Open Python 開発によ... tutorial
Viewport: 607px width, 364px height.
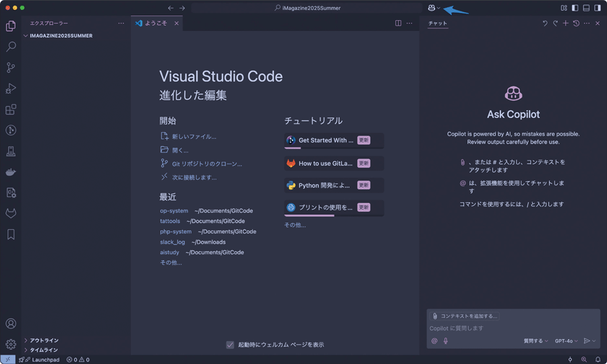click(x=334, y=185)
